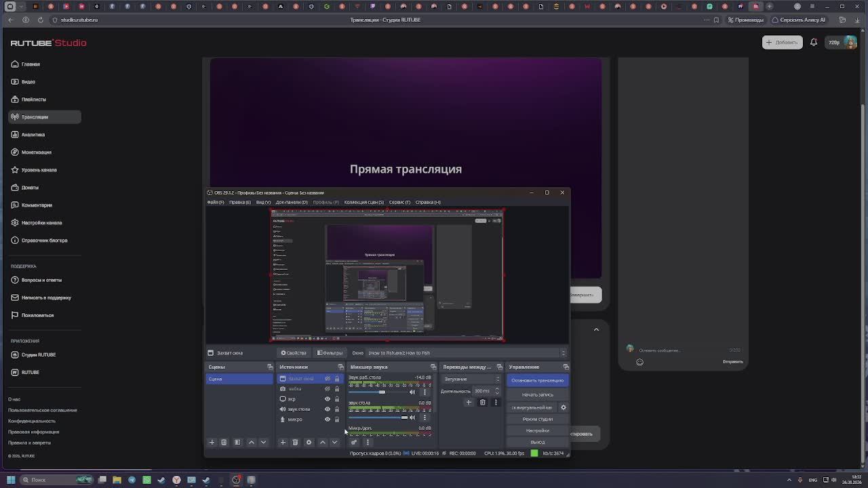Toggle the lock on Захват окна source
This screenshot has width=868, height=488.
point(337,379)
